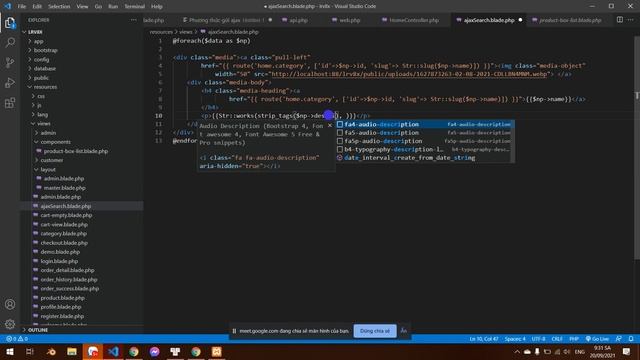The image size is (640, 360).
Task: Open login.blade.php in Explorer
Action: click(59, 261)
